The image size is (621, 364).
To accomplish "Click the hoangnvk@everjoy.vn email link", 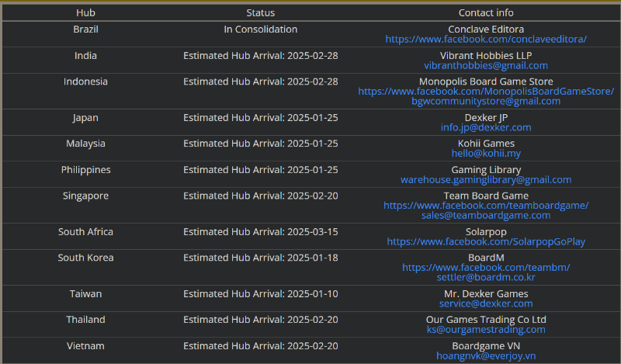I will coord(486,356).
